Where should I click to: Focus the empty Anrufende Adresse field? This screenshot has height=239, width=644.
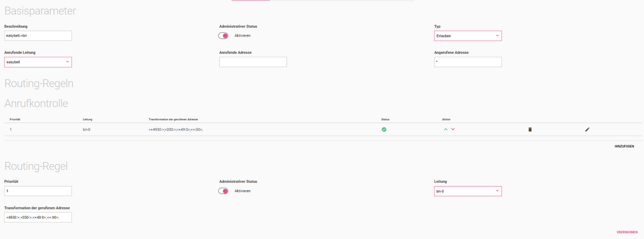(253, 62)
